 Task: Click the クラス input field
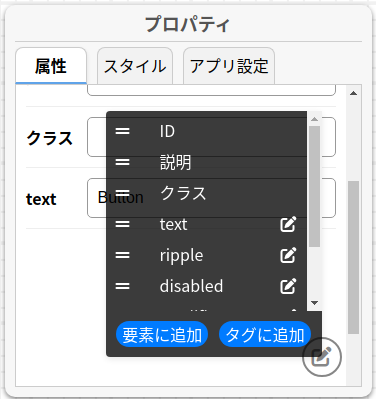tap(211, 137)
